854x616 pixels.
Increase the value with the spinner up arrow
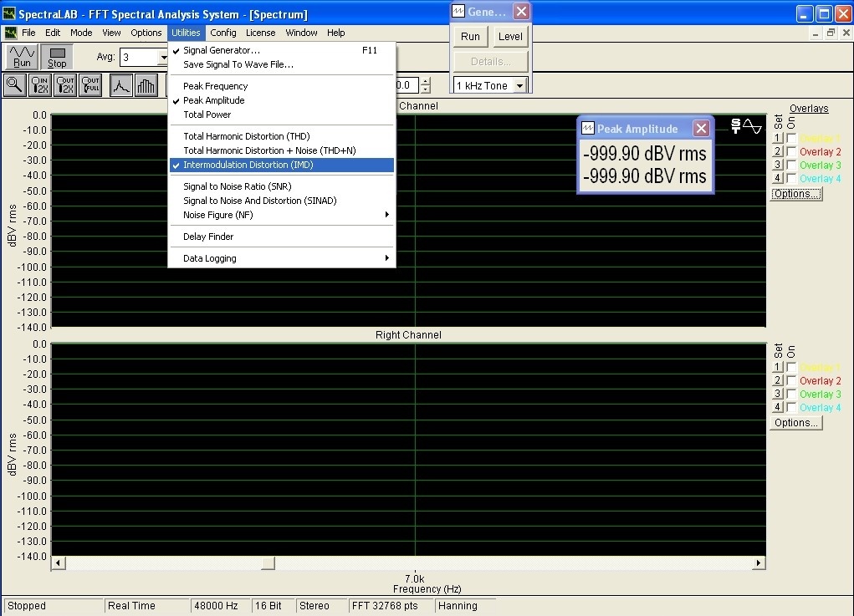426,81
